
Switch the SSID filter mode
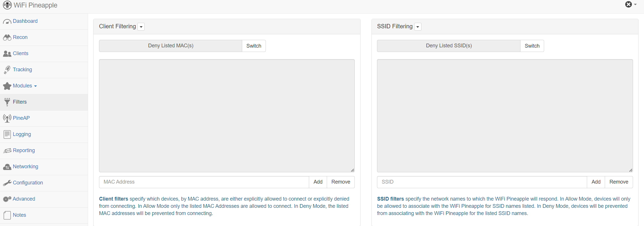click(532, 46)
